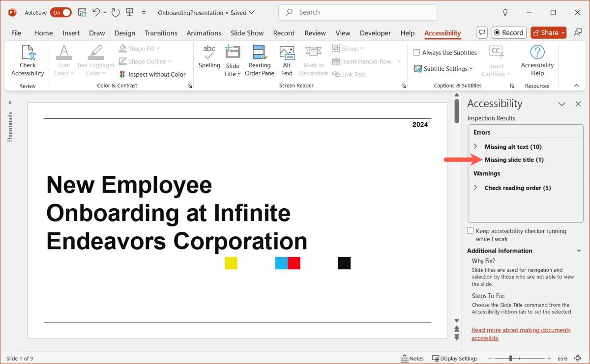Click Inspect without Color
The height and width of the screenshot is (364, 590).
click(x=152, y=75)
